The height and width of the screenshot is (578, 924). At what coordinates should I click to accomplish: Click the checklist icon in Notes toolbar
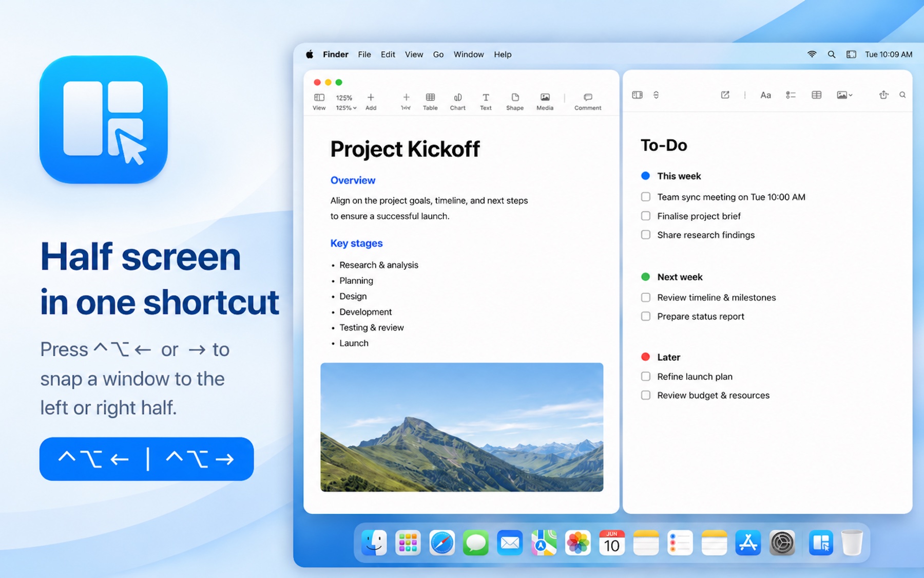pyautogui.click(x=791, y=95)
